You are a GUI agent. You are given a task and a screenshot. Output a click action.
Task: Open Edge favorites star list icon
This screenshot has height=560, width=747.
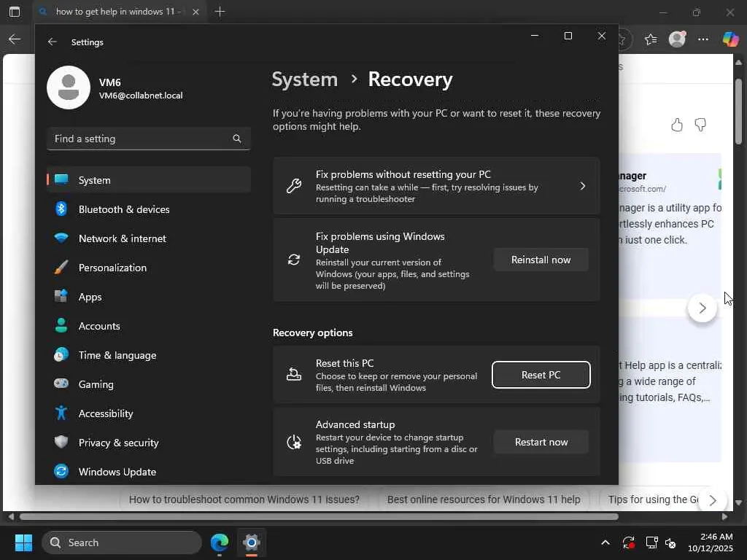click(x=651, y=39)
